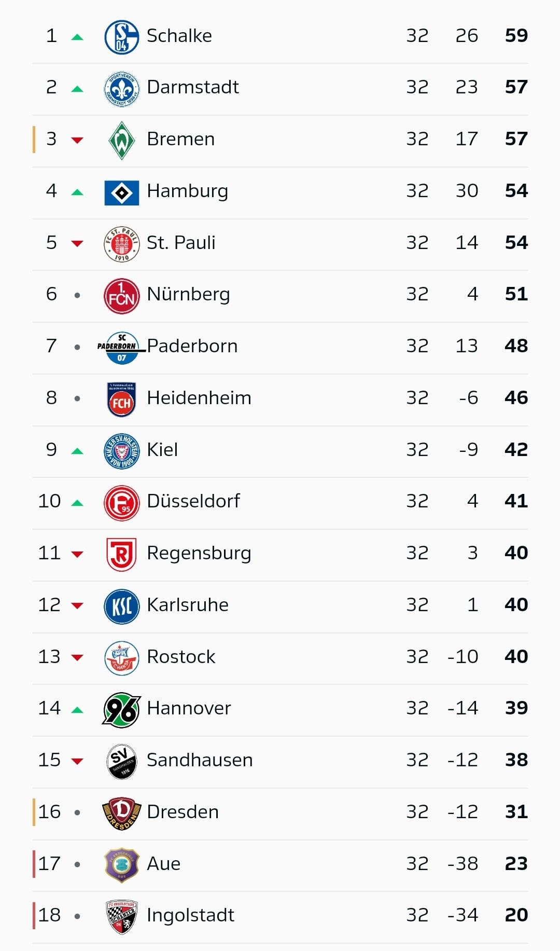Click the Hamburg blue diamond flag logo
Screen dimensions: 560x951
pos(122,193)
